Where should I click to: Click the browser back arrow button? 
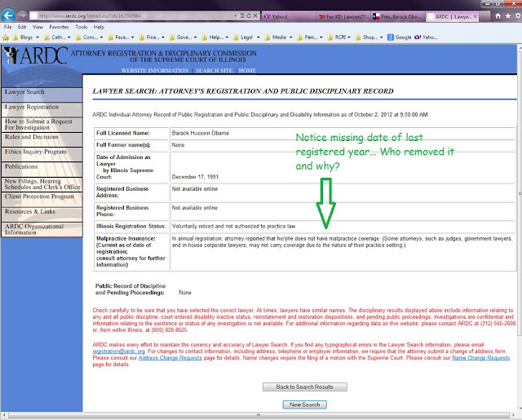[x=8, y=15]
